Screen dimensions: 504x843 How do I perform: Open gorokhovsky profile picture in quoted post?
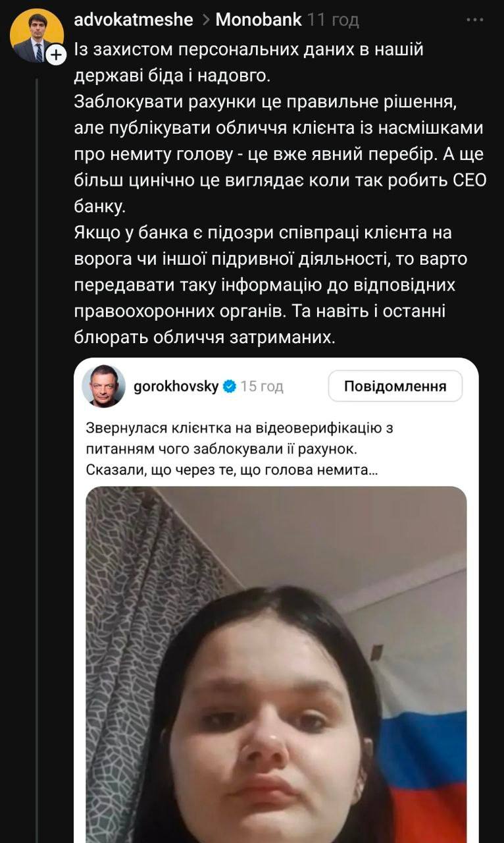(103, 386)
